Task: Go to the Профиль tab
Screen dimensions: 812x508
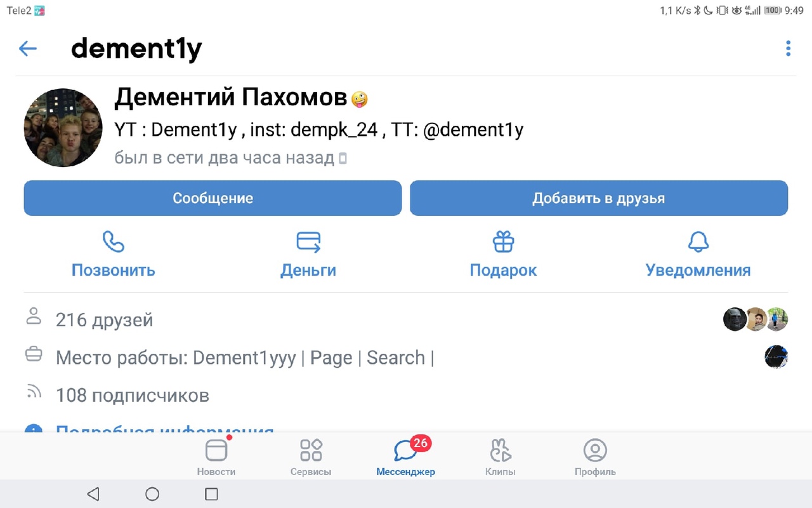Action: click(595, 457)
